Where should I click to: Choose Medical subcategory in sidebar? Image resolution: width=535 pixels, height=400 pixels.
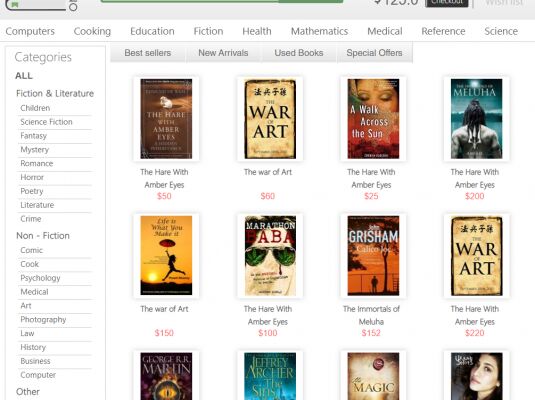tap(34, 292)
